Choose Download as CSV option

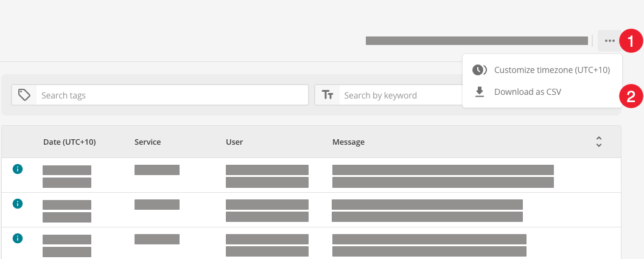542,92
